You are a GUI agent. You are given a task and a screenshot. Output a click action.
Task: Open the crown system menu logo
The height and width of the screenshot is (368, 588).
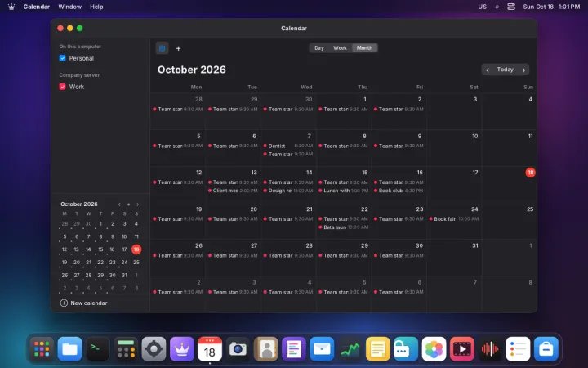[x=11, y=7]
